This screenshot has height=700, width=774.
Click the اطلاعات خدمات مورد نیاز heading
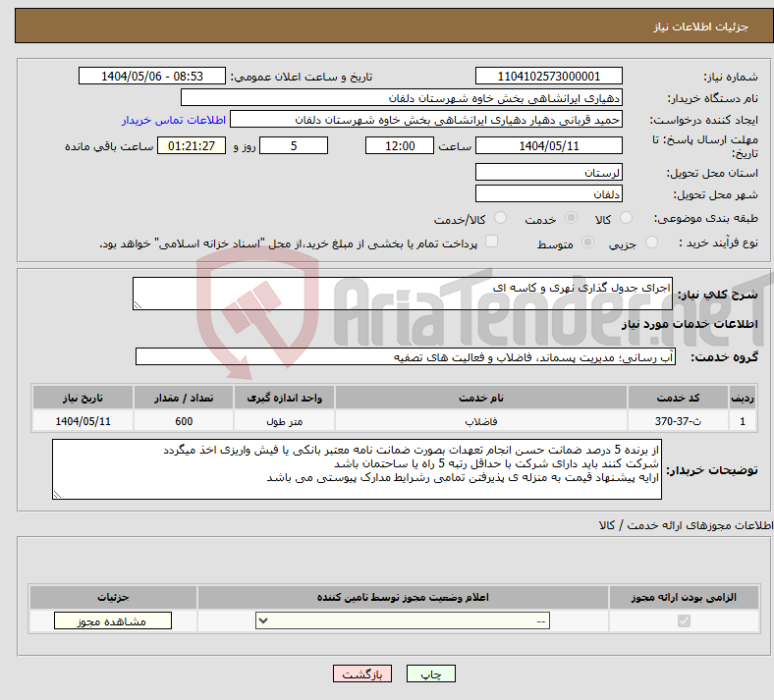[690, 324]
